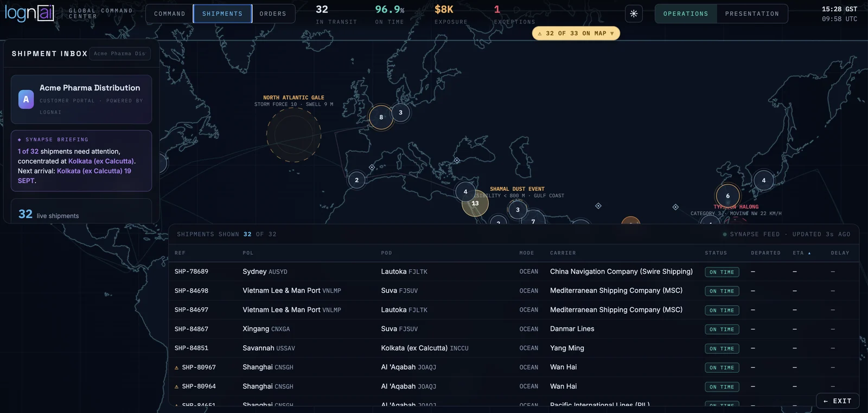Image resolution: width=868 pixels, height=413 pixels.
Task: Select the Shipments tab
Action: pos(222,14)
